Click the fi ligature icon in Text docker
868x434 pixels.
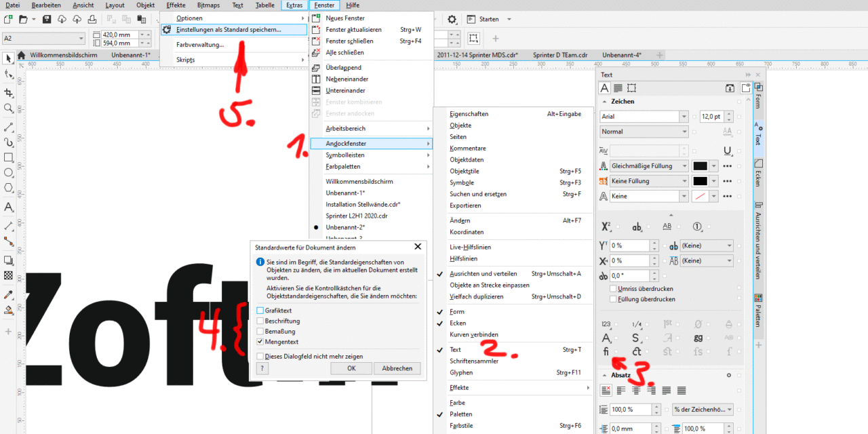click(606, 351)
